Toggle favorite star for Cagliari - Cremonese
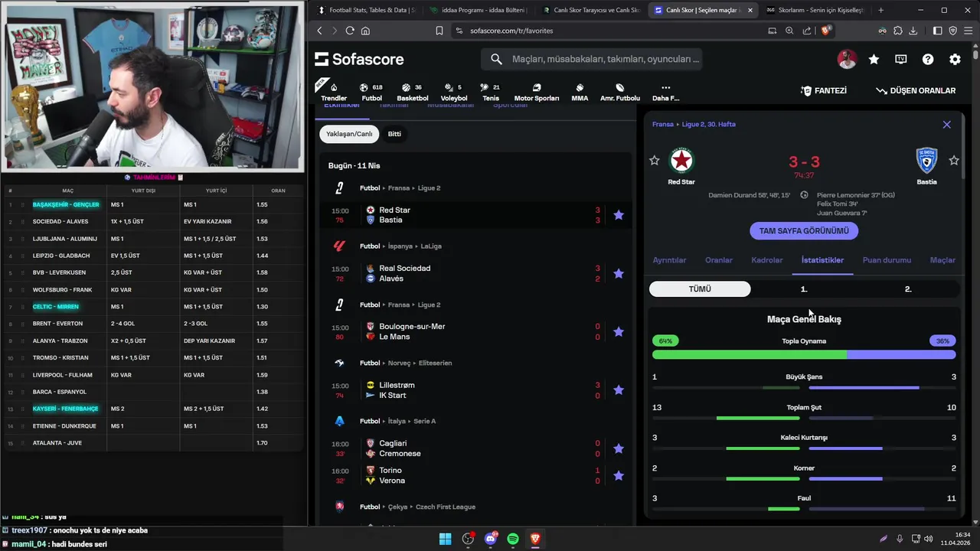The image size is (980, 551). point(619,448)
